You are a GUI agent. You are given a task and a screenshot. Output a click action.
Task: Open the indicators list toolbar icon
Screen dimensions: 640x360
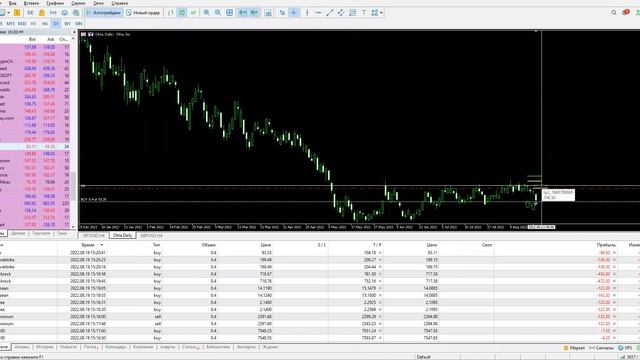click(x=268, y=13)
